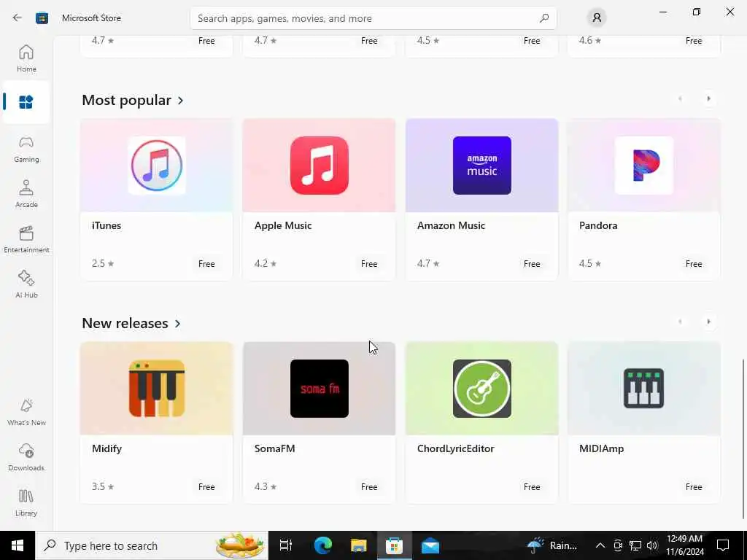
Task: Click Free button on ChordLyricEditor card
Action: (x=532, y=486)
